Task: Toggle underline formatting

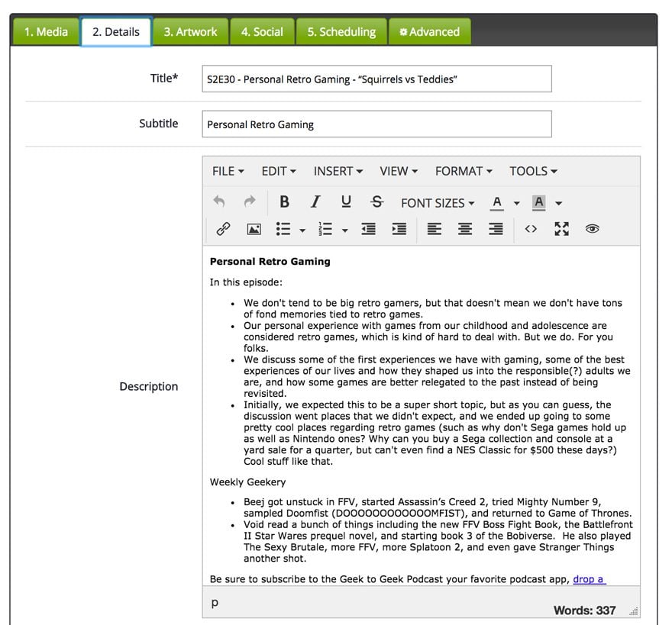Action: (346, 202)
